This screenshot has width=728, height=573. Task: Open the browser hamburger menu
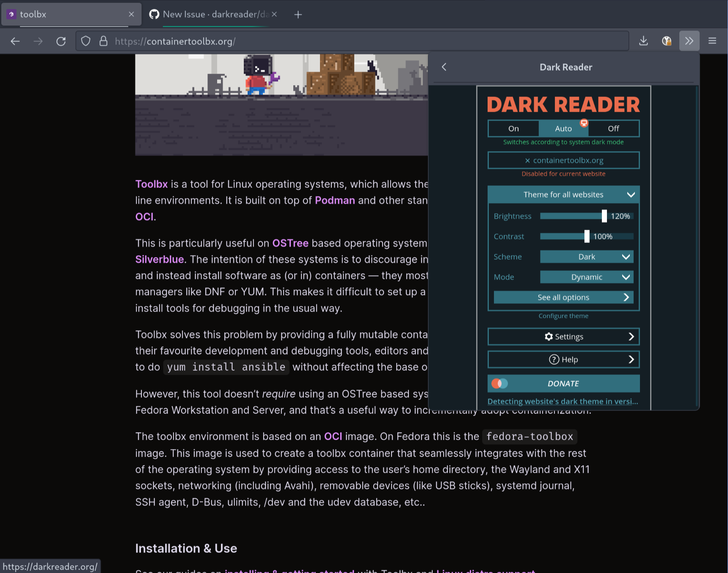click(x=712, y=41)
